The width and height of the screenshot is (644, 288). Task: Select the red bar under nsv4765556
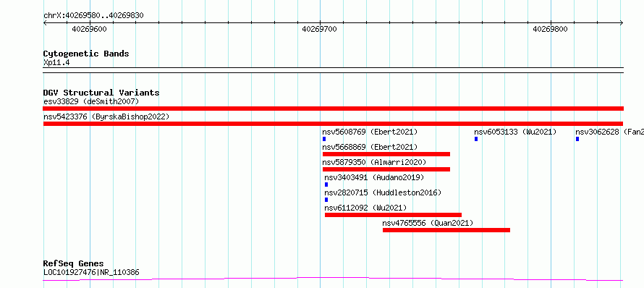coord(446,230)
